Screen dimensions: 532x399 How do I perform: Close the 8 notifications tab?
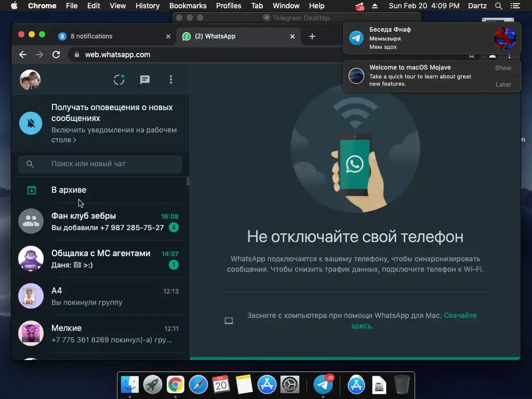(x=168, y=36)
